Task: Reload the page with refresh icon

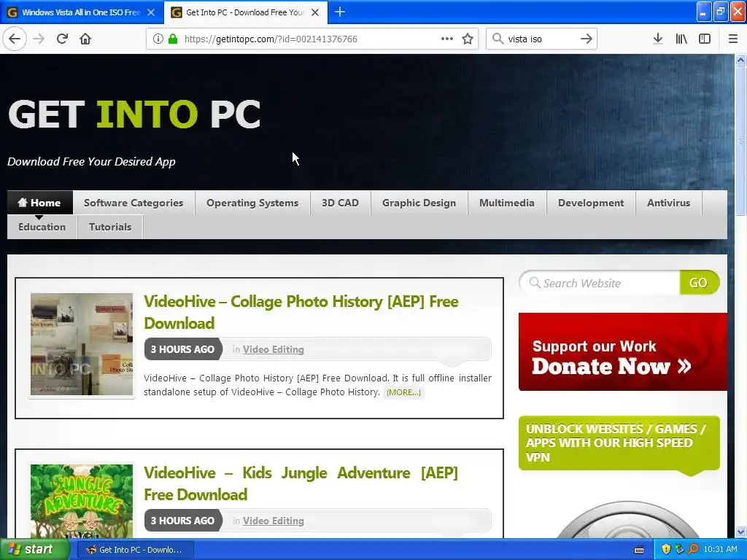Action: (x=62, y=39)
